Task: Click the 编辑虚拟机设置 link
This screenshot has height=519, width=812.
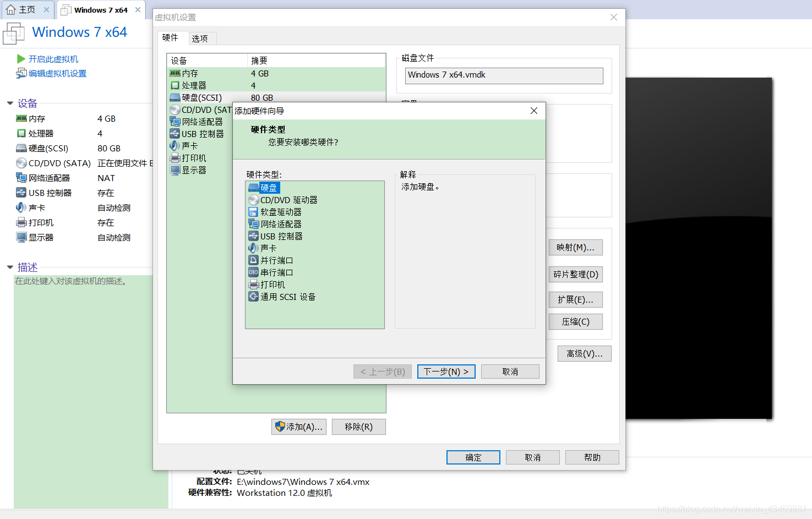Action: tap(57, 73)
